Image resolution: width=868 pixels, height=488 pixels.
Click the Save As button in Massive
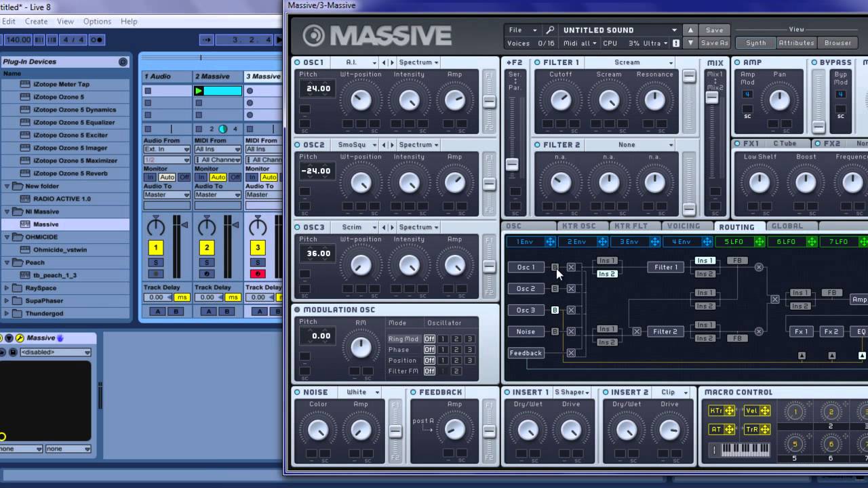tap(714, 43)
